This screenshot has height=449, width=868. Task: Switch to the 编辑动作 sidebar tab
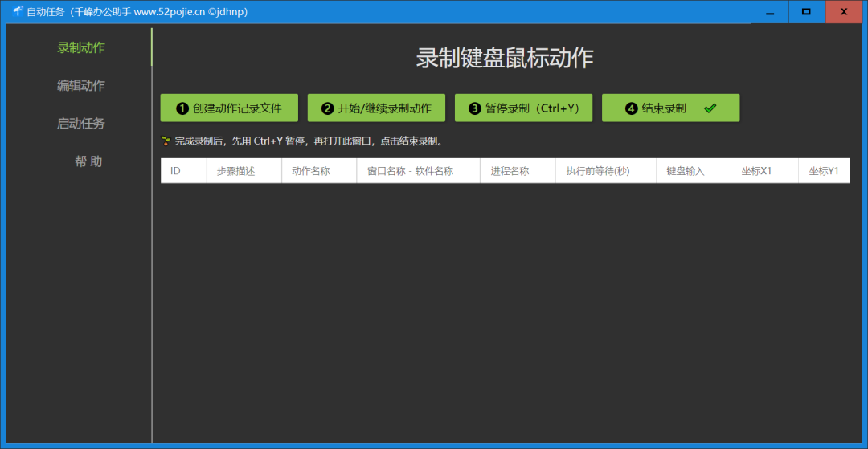click(81, 86)
